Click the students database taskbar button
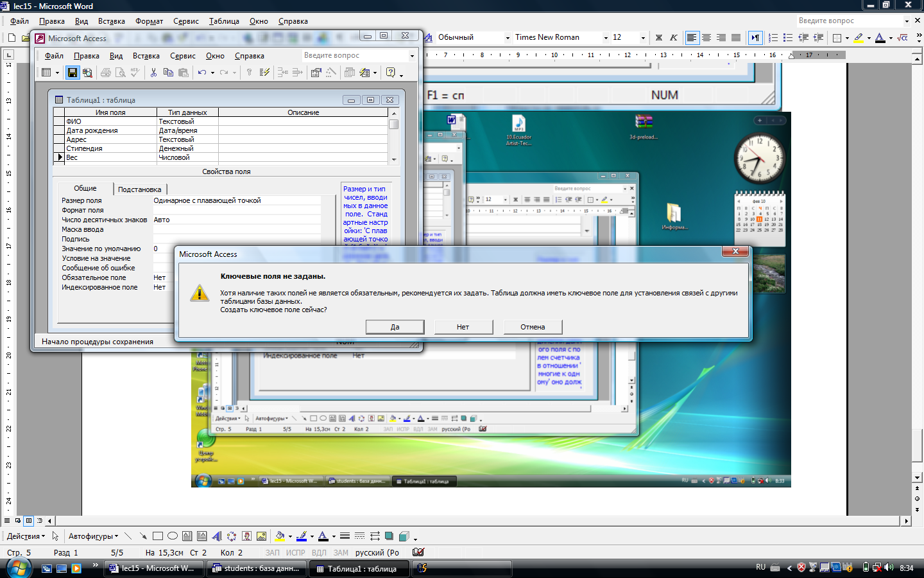Viewport: 924px width, 578px height. coord(256,568)
